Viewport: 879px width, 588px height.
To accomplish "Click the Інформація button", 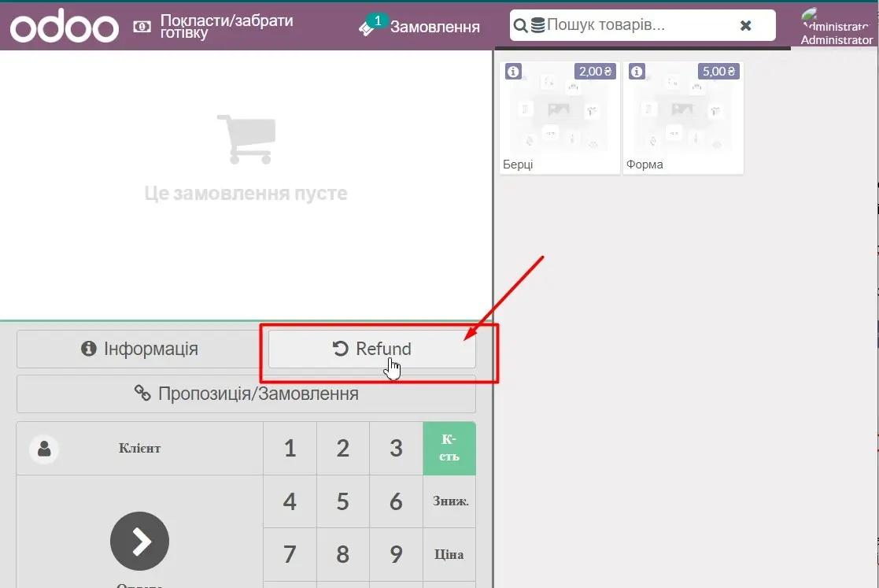I will (140, 349).
